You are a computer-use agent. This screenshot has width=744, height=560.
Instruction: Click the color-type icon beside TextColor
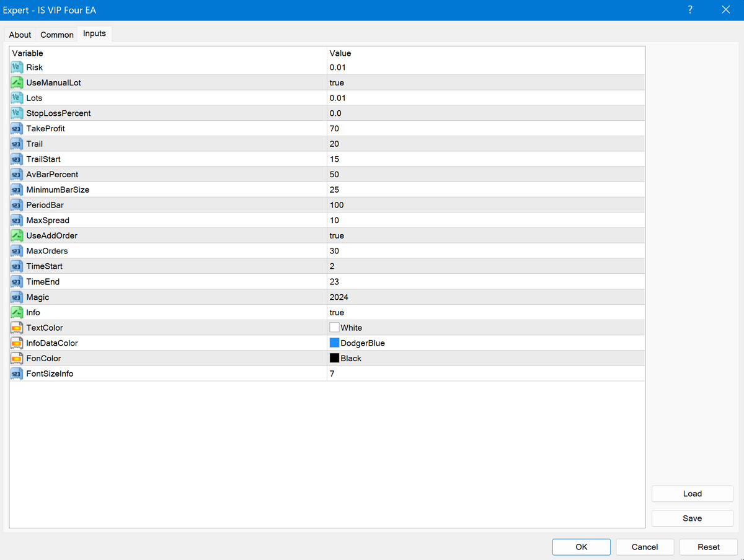tap(17, 328)
